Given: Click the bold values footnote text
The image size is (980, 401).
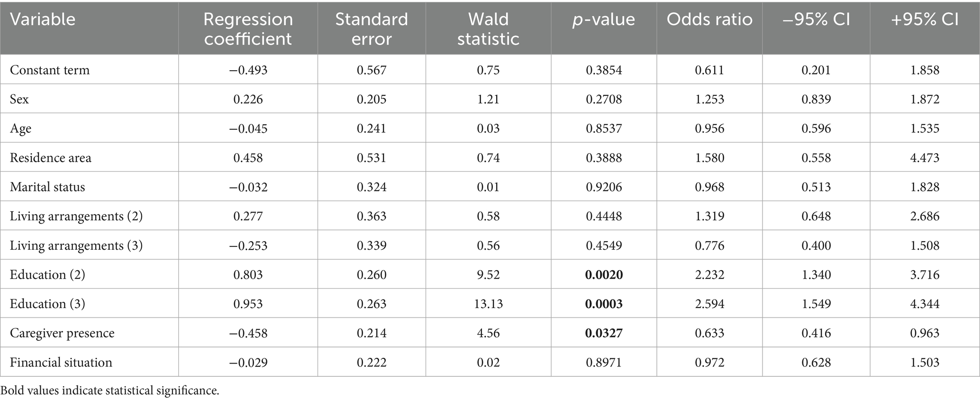Looking at the screenshot, I should click(x=110, y=391).
